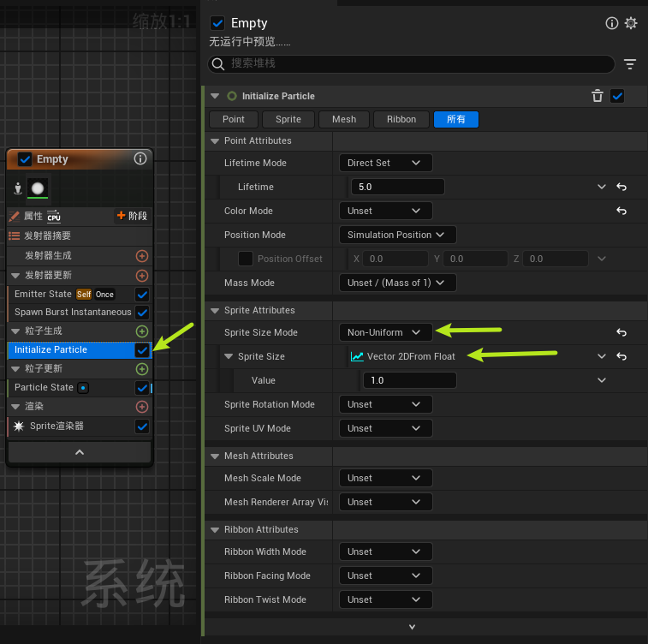Screen dimensions: 648x644
Task: Open info icon in Empty stack header
Action: [612, 23]
